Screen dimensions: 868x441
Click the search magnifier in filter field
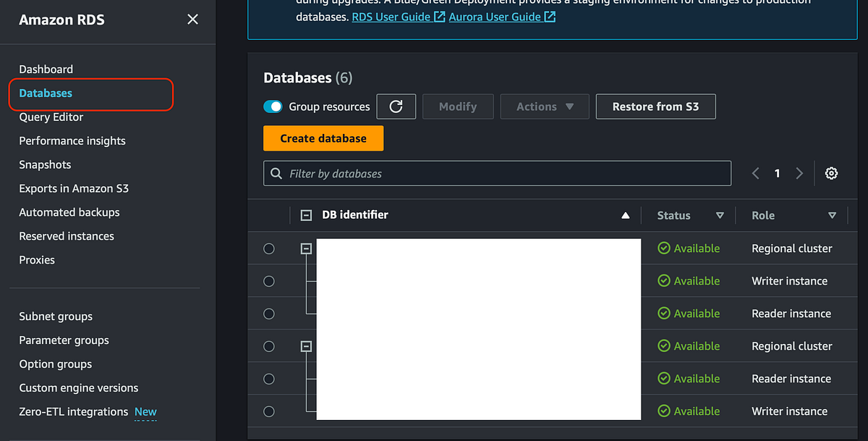276,173
